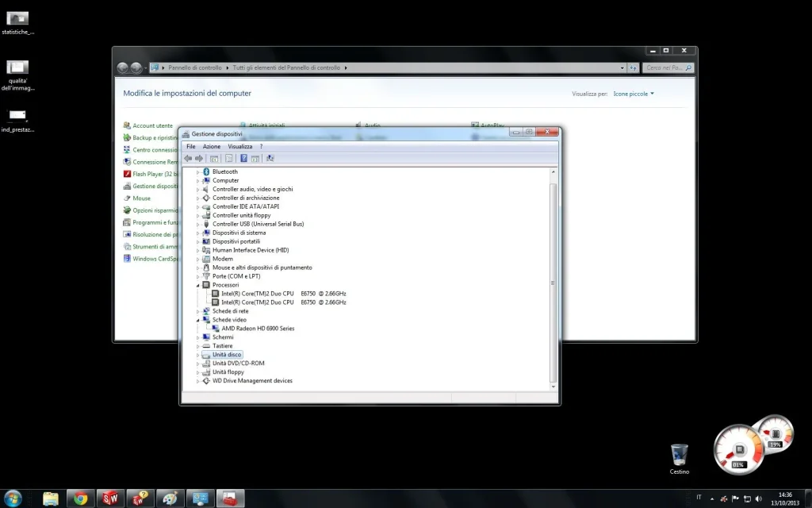This screenshot has width=812, height=508.
Task: Click the Back arrow in Gestione dispositivi toolbar
Action: click(x=188, y=158)
